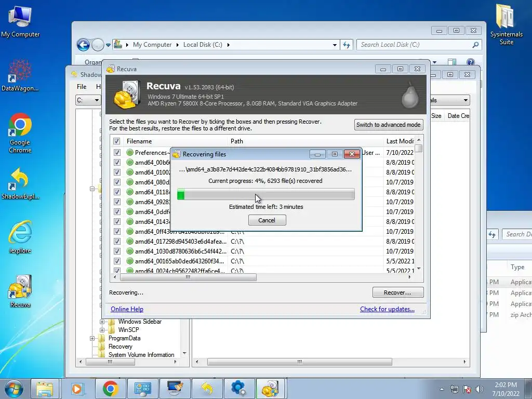Screen dimensions: 532x399
Task: Click Back arrow in Local Disk window
Action: coord(83,45)
